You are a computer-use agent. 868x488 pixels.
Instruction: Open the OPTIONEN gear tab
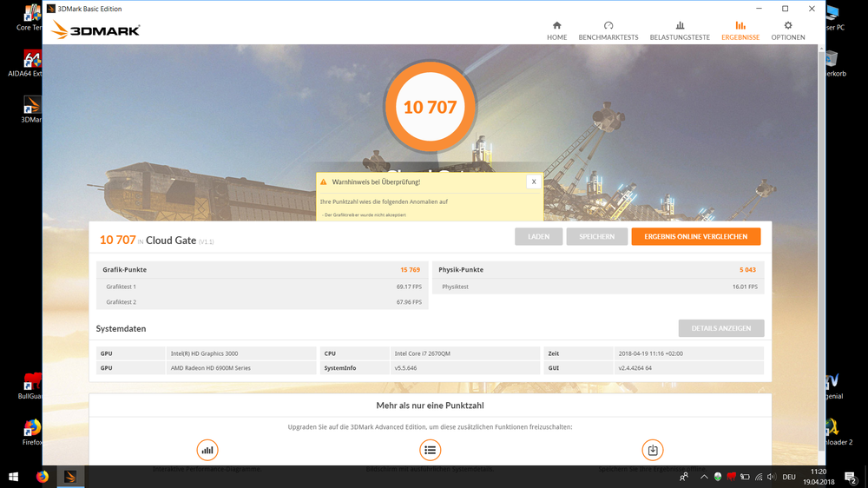pos(787,30)
